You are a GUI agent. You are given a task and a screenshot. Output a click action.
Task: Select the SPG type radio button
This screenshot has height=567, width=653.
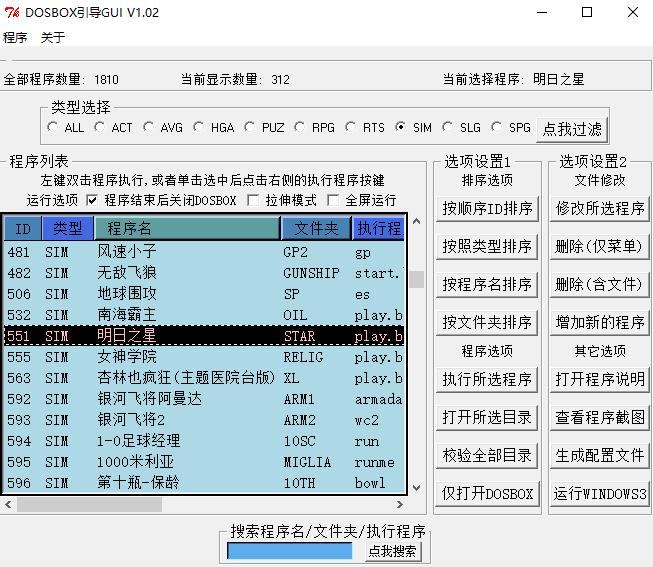496,127
